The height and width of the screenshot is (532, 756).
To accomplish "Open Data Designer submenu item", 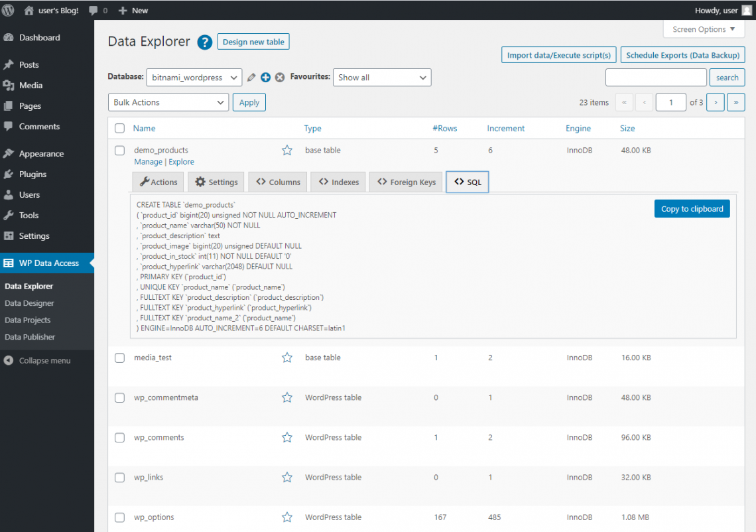I will [29, 303].
